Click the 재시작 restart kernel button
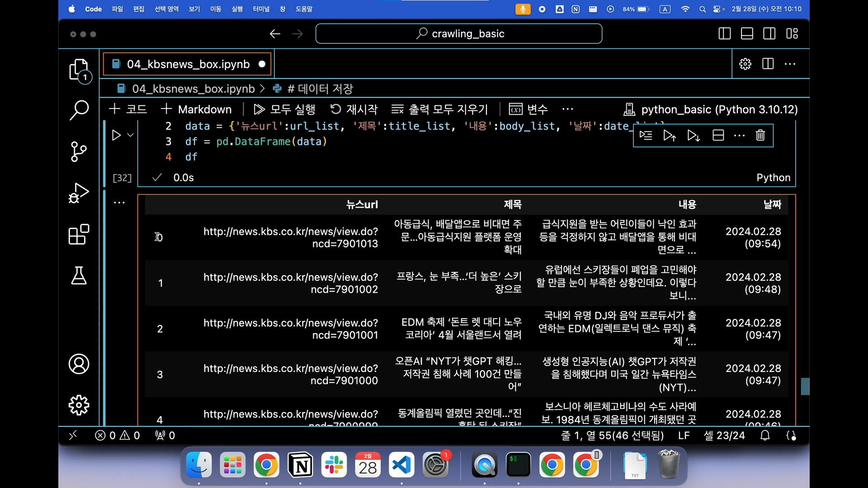 click(x=354, y=109)
